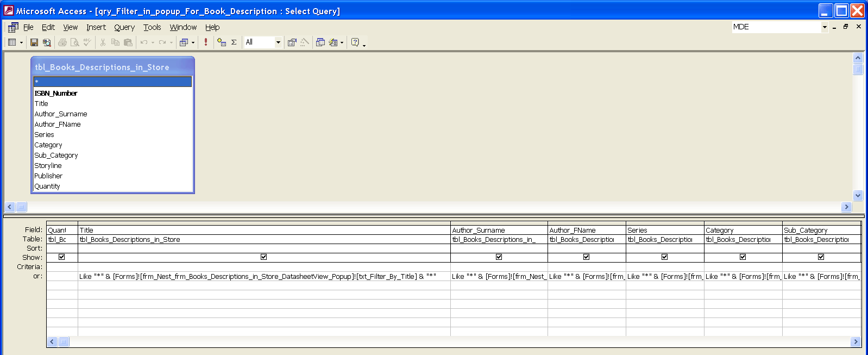Click the Paste clipboard icon

(128, 42)
